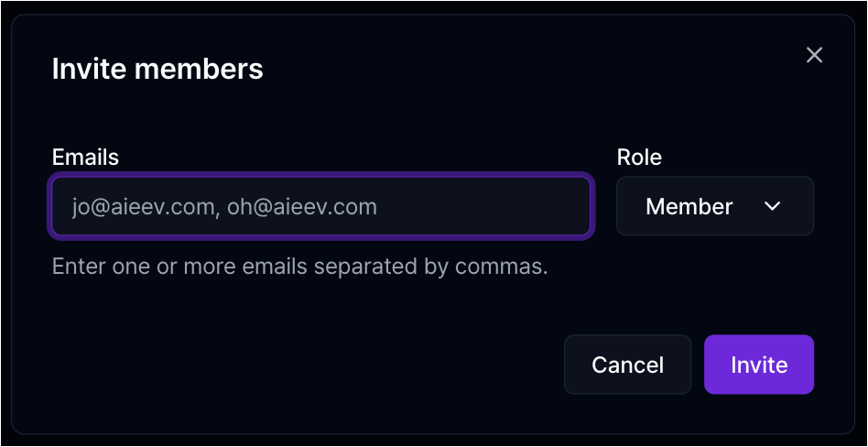Click the word Member in the Role selector

point(689,207)
